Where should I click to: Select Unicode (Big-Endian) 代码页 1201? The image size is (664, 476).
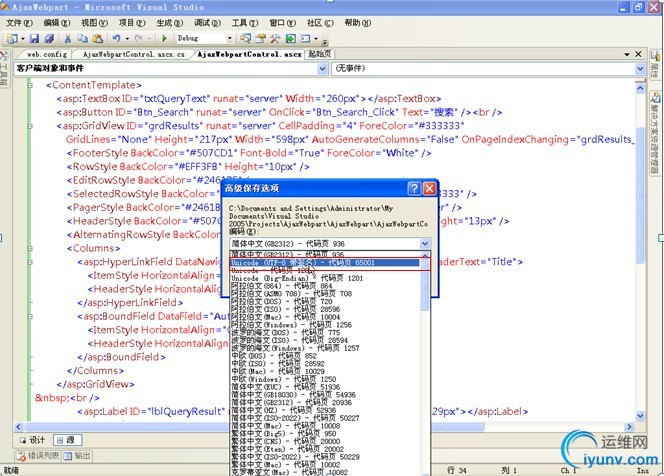click(x=326, y=278)
